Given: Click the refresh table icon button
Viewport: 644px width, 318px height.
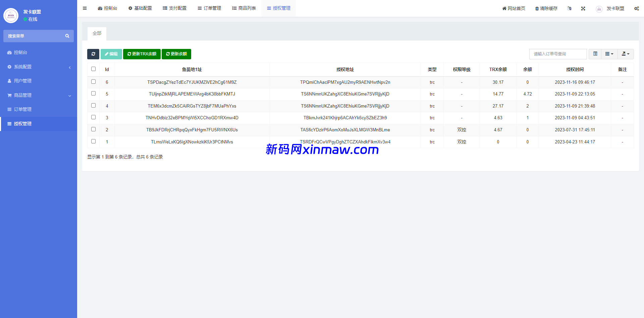Looking at the screenshot, I should point(93,54).
